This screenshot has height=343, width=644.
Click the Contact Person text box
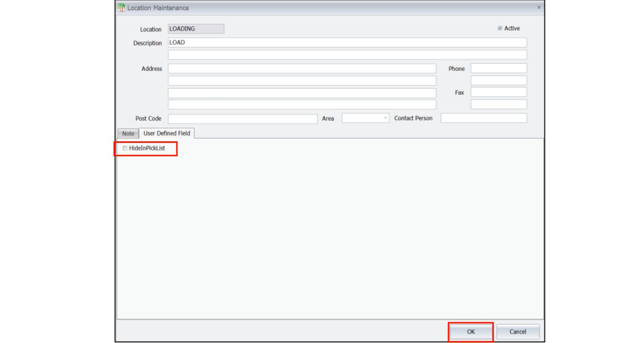pos(483,118)
